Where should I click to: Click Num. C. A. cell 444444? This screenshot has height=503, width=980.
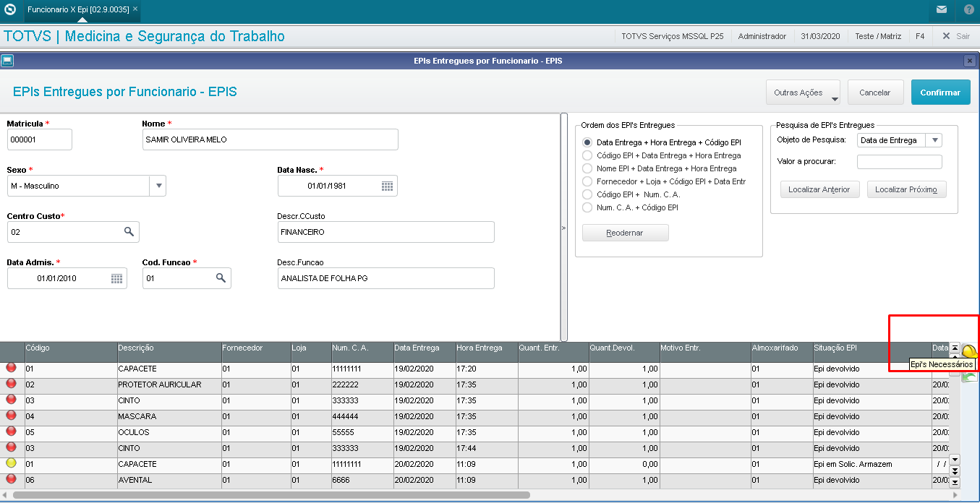[x=362, y=416]
